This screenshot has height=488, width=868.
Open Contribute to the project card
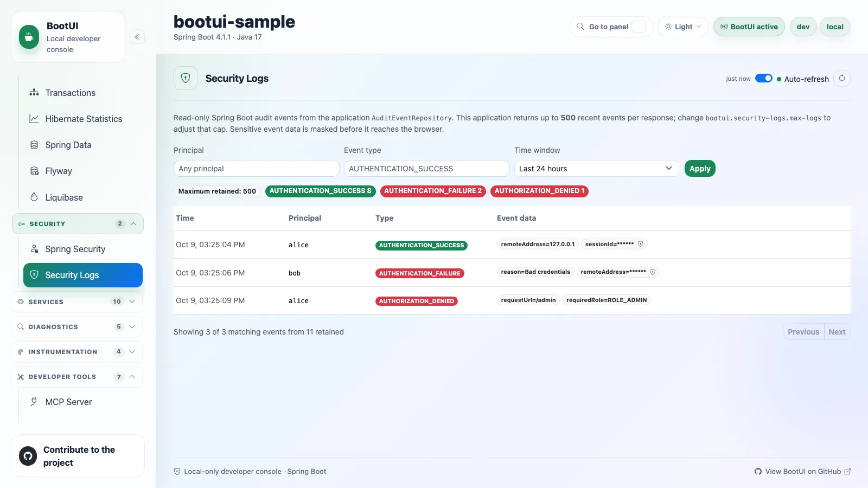78,456
